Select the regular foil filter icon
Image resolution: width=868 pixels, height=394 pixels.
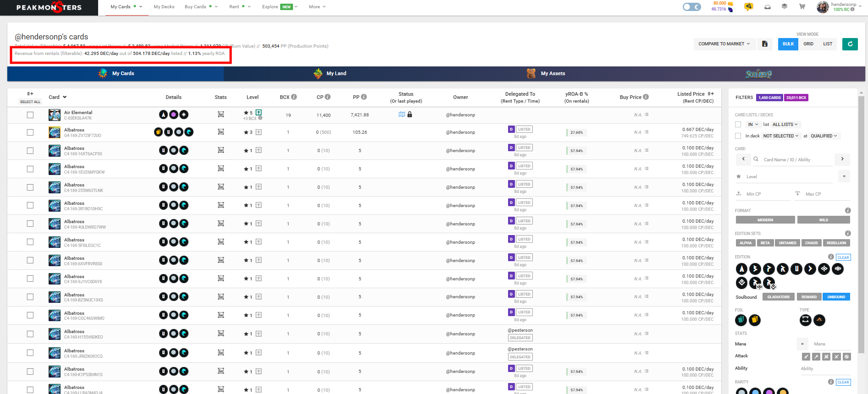[x=741, y=320]
